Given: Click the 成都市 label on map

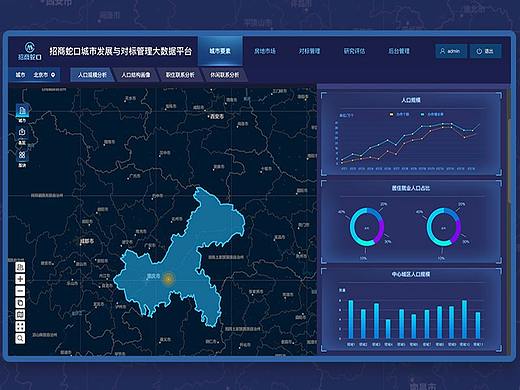Looking at the screenshot, I should click(87, 241).
